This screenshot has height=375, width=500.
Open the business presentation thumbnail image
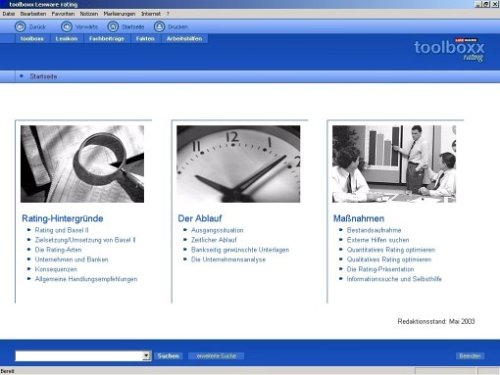click(x=394, y=164)
